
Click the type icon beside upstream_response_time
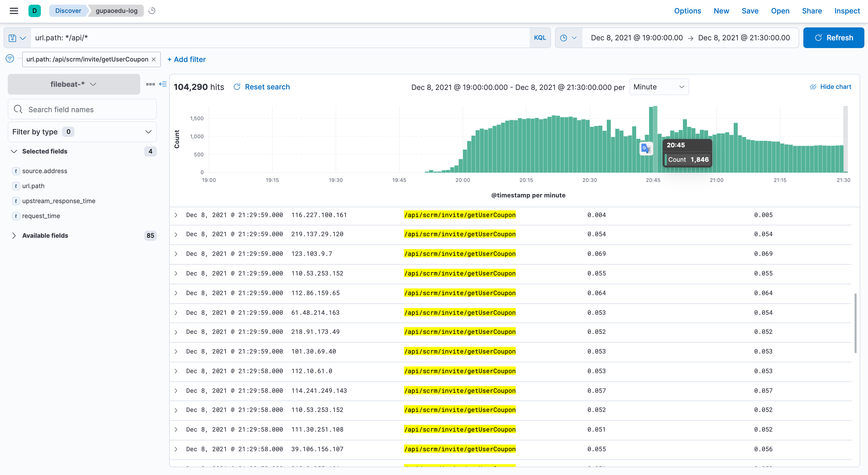(x=16, y=201)
